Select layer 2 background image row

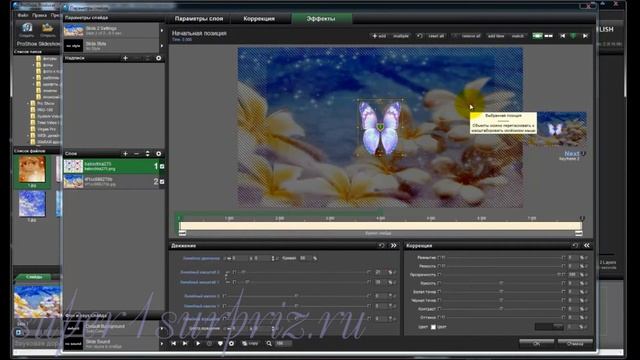(114, 182)
